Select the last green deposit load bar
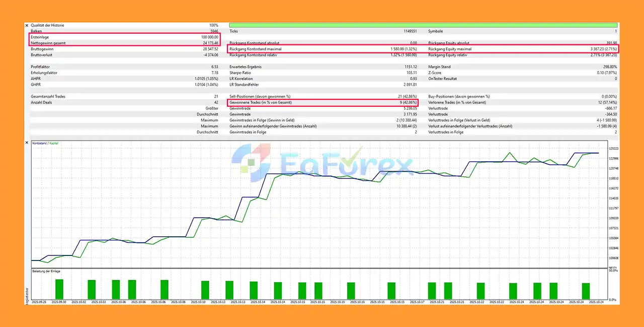The image size is (644, 327). [x=586, y=291]
